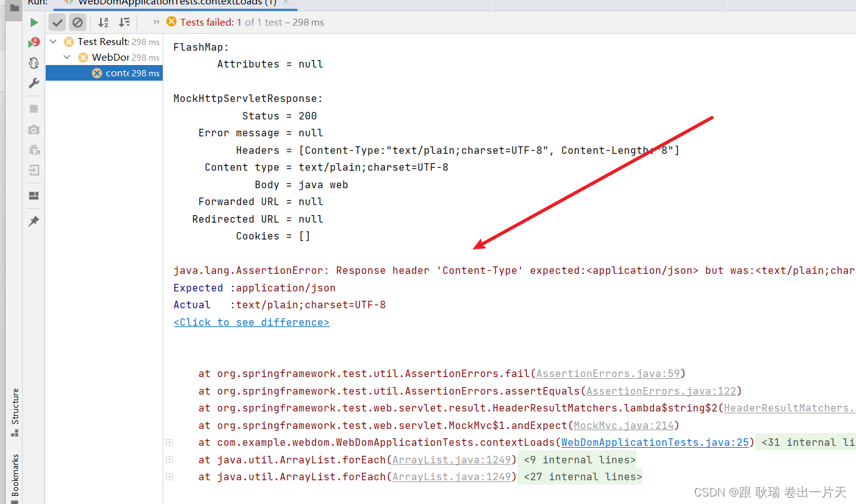Open test runner settings wrench icon
Image resolution: width=856 pixels, height=504 pixels.
click(x=34, y=83)
